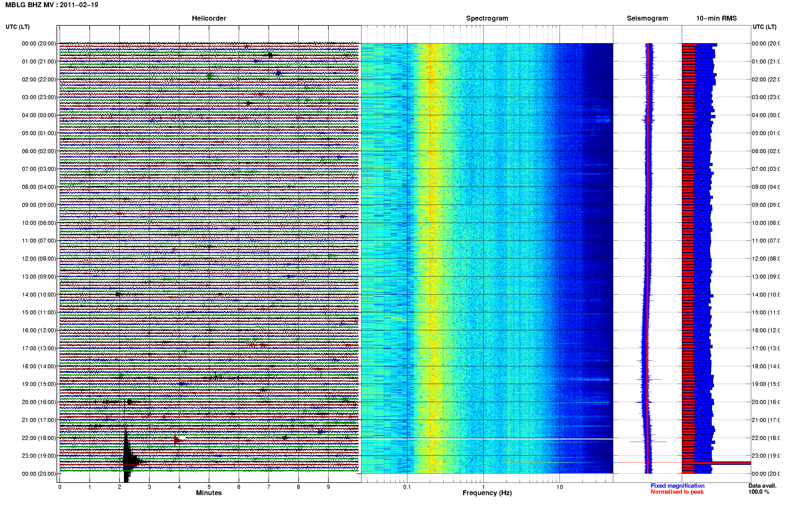This screenshot has height=508, width=812.
Task: Click the left time label '23:00 (19:00)'
Action: [39, 456]
